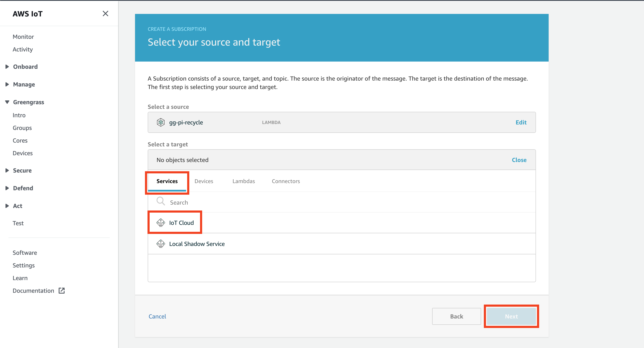Close the target selector

tap(519, 160)
